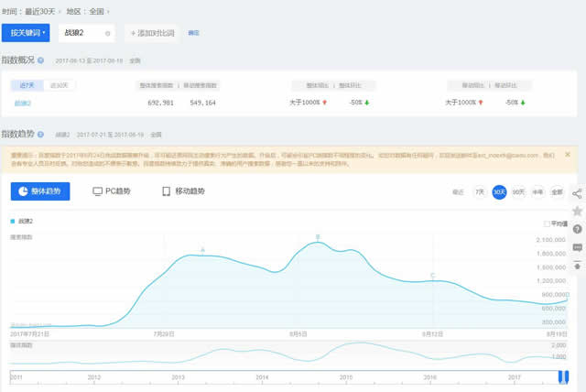The height and width of the screenshot is (392, 586).
Task: Click help icon beside 指数概况 heading
Action: click(x=41, y=60)
